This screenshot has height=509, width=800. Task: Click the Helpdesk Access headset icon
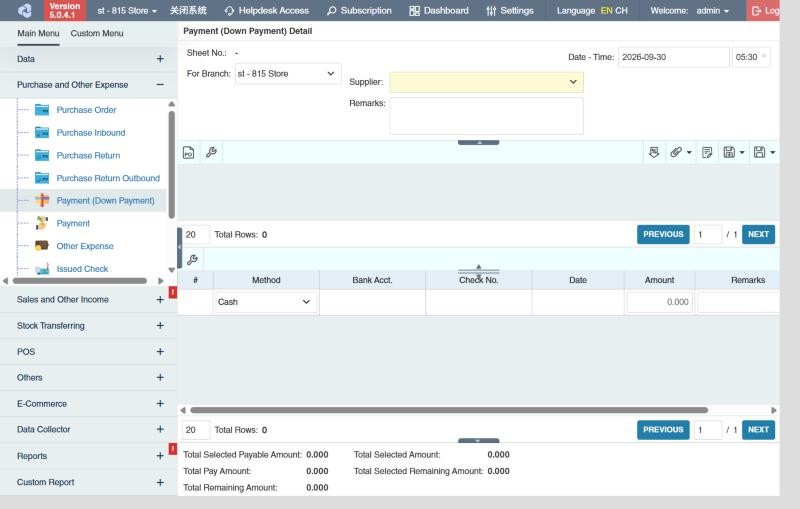tap(229, 11)
